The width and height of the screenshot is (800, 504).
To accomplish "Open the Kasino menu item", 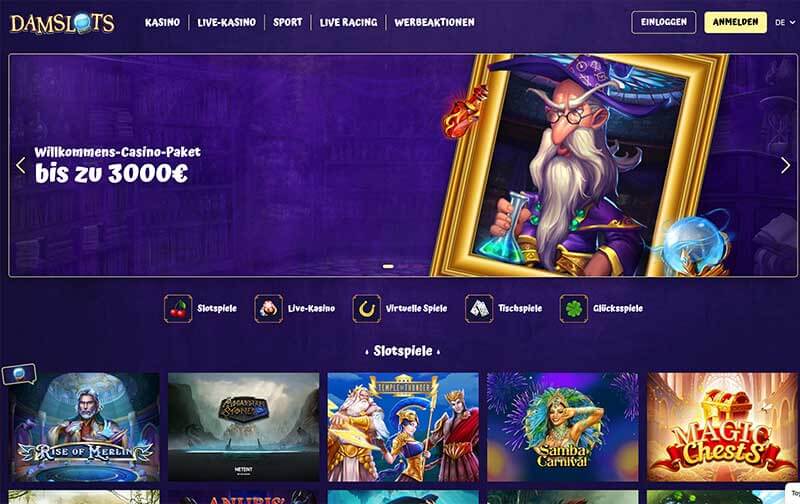I will tap(162, 22).
